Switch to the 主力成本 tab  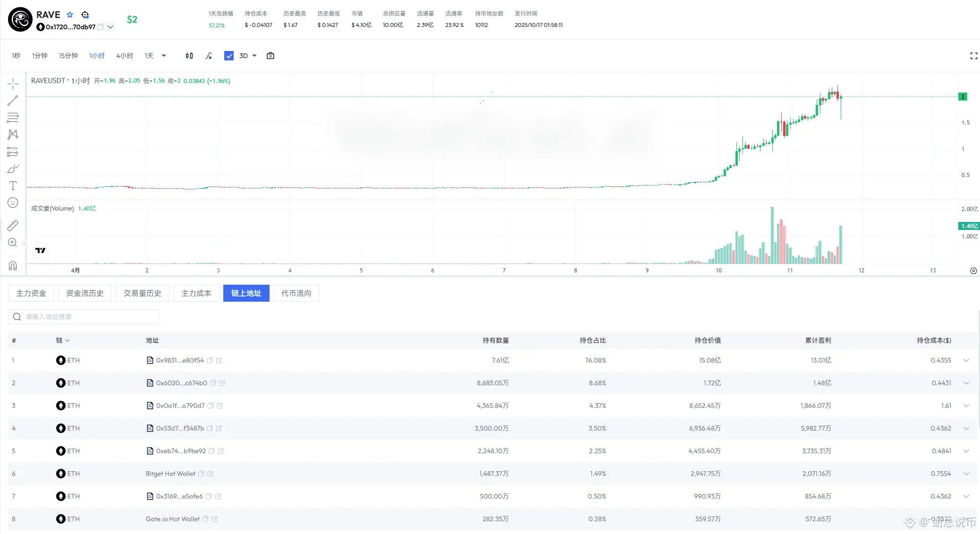pyautogui.click(x=196, y=293)
